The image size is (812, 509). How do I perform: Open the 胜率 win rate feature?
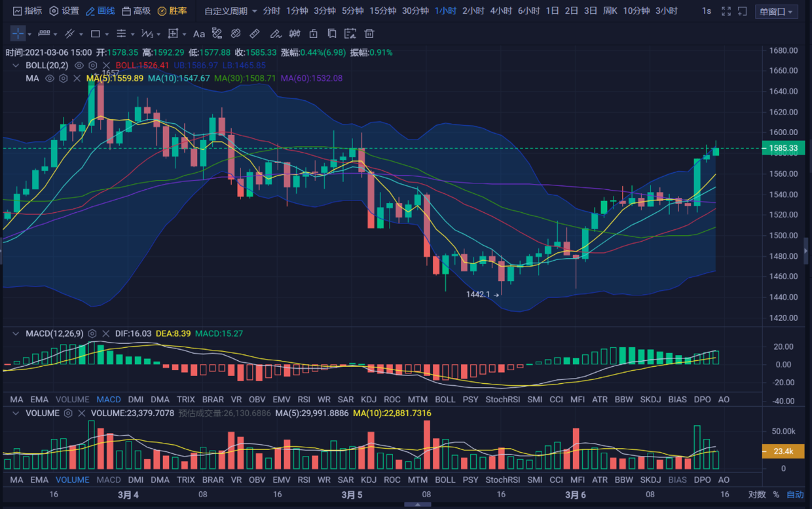[172, 11]
